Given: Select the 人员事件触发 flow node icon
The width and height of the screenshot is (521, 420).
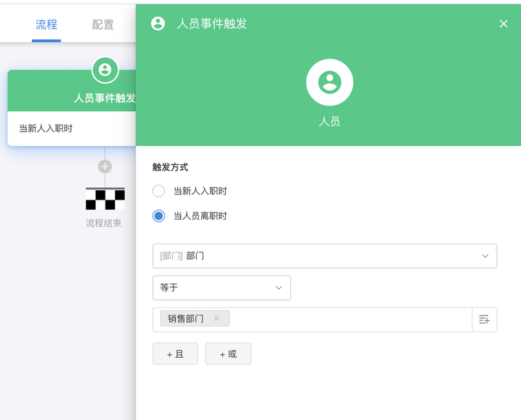Looking at the screenshot, I should 105,70.
